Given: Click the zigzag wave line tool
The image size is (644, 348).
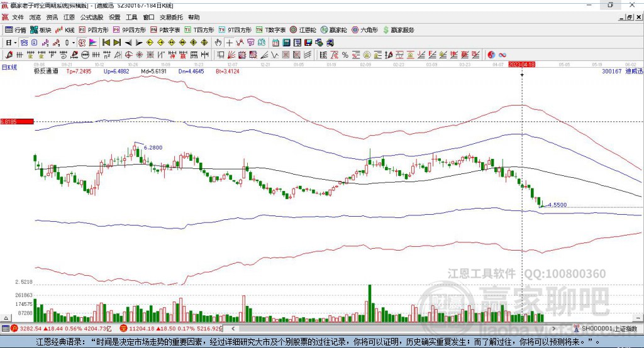Looking at the screenshot, I should [x=275, y=55].
